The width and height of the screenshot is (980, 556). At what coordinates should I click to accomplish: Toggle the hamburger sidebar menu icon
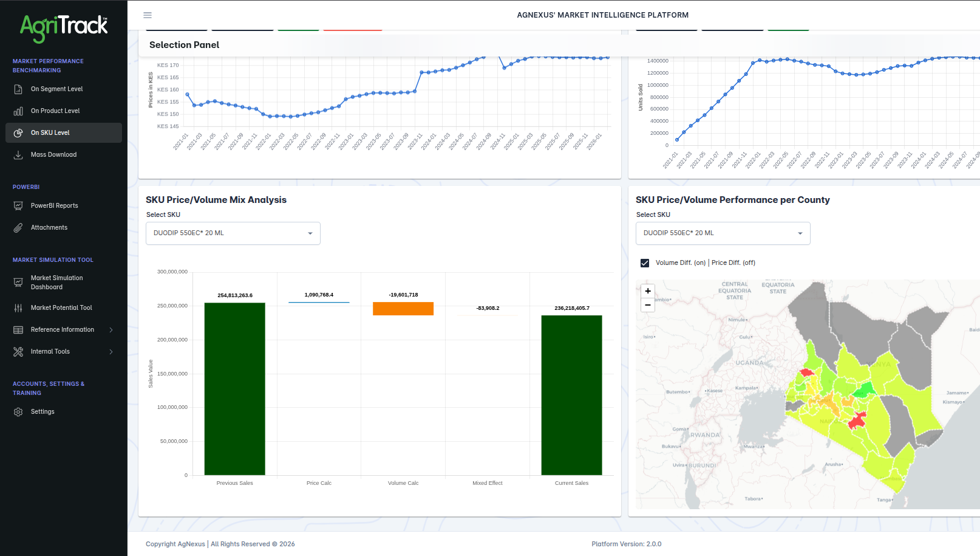148,15
